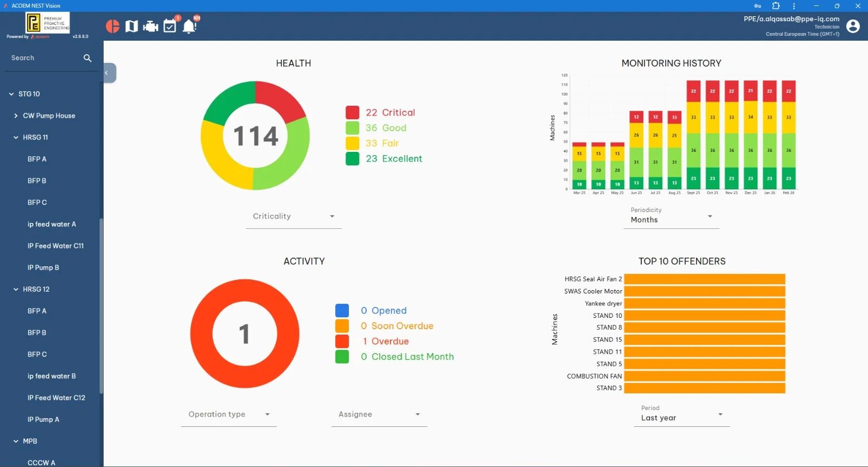Click the HRSG Seal Air Fan 2 bar
868x467 pixels.
tap(705, 279)
